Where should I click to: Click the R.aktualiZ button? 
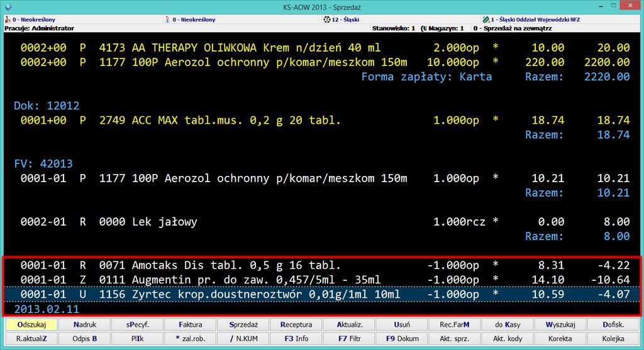(31, 339)
